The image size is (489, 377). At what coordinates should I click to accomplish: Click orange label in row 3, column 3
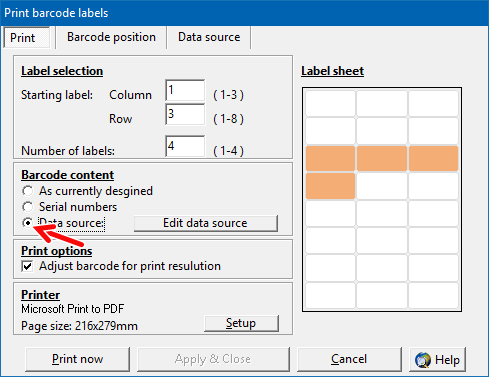[433, 158]
